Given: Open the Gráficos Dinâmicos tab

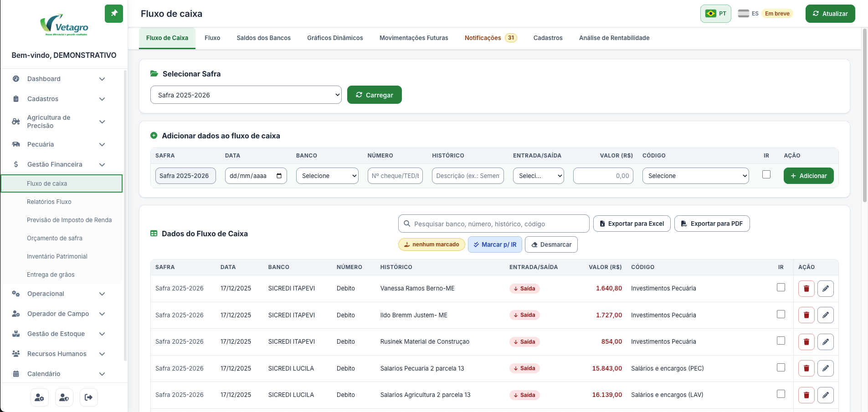Looking at the screenshot, I should (x=335, y=38).
